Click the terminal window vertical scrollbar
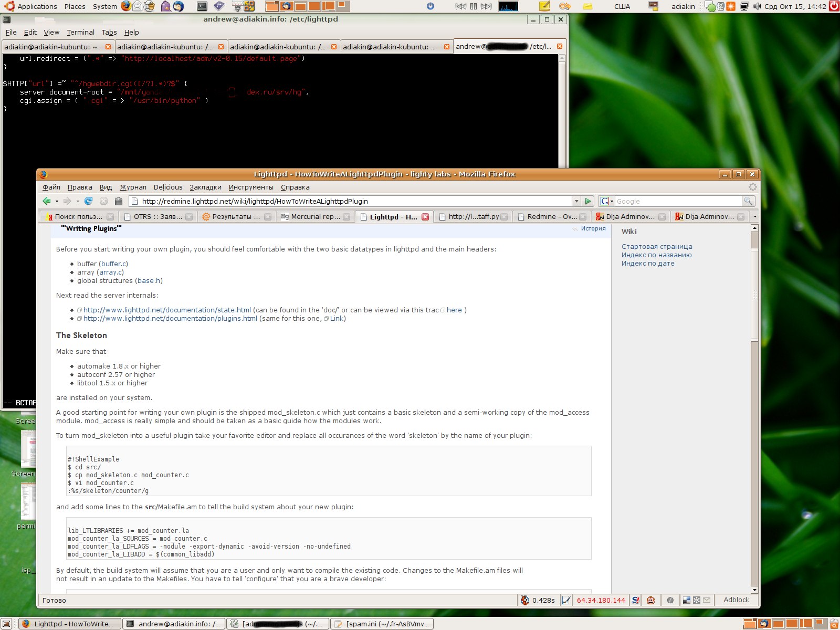The width and height of the screenshot is (840, 630). click(562, 110)
